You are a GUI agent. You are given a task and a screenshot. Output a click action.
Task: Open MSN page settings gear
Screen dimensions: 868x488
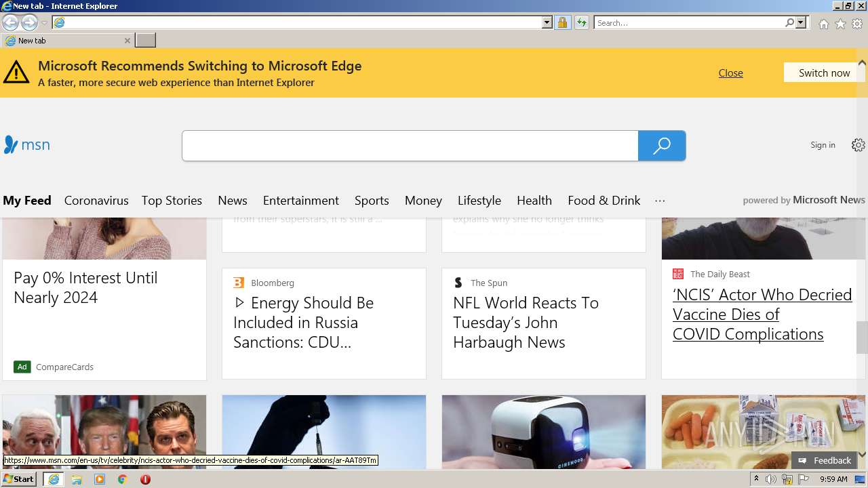[x=859, y=145]
